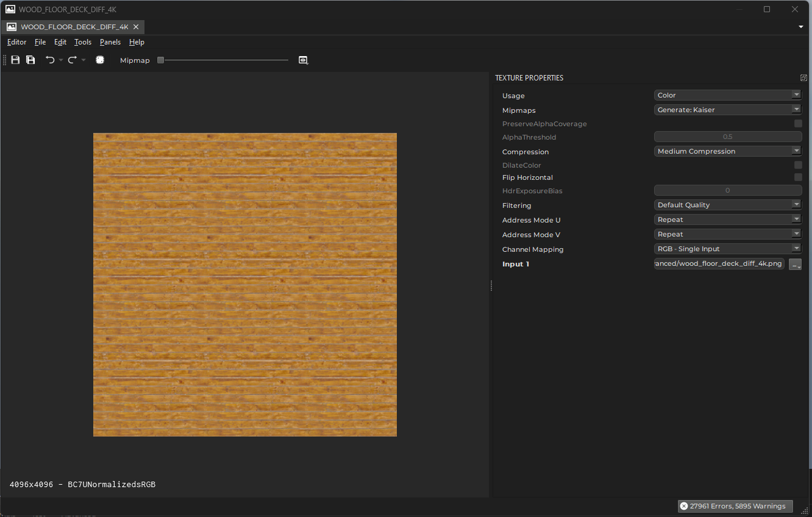This screenshot has width=812, height=517.
Task: Open the Mipmaps dropdown showing Generate: Kaiser
Action: [x=728, y=109]
